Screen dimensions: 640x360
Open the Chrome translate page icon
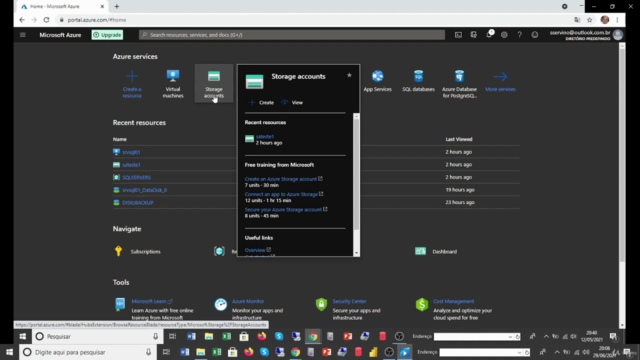click(577, 20)
